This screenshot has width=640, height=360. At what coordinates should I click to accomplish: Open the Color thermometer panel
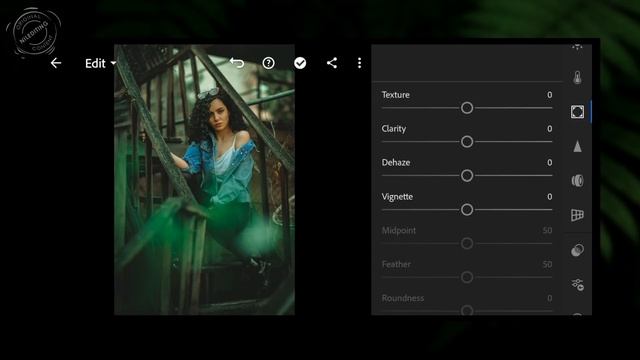coord(577,77)
